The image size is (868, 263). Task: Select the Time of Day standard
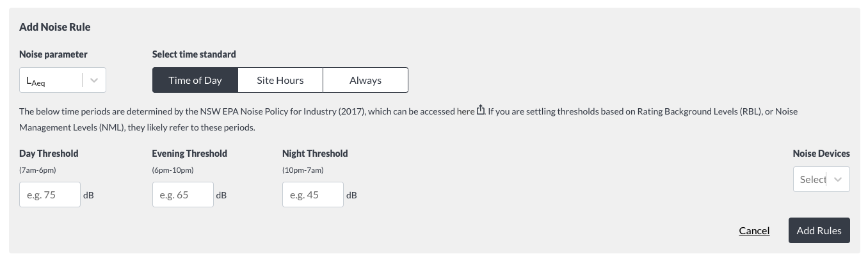point(195,80)
